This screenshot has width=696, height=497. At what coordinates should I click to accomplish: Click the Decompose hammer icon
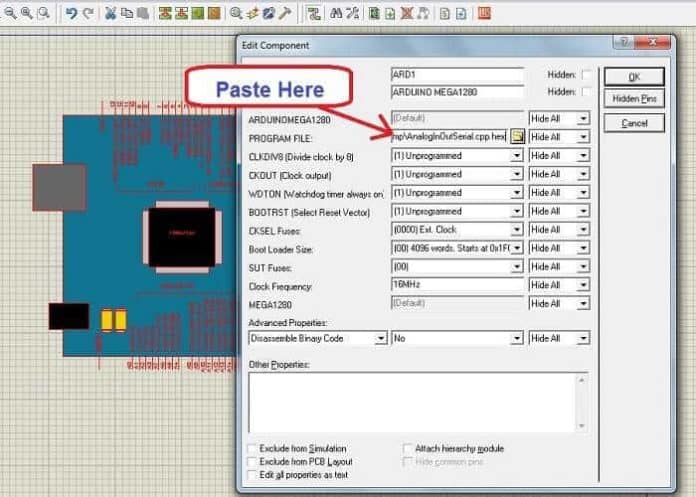coord(285,13)
